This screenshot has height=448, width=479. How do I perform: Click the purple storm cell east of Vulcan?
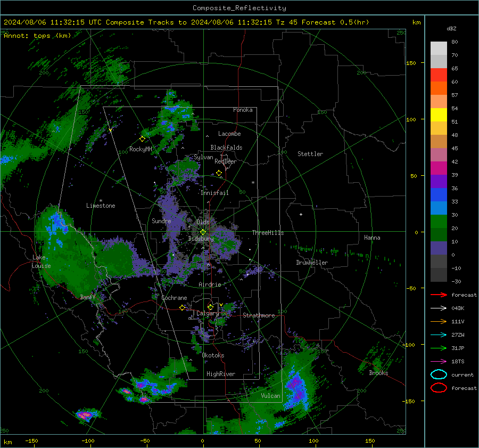click(297, 389)
